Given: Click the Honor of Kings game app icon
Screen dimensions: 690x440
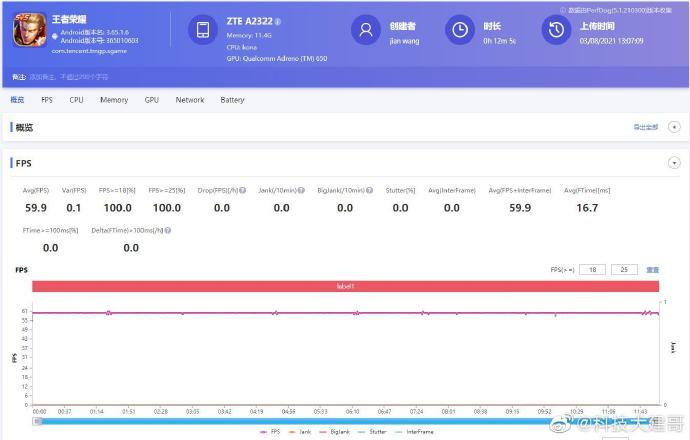Looking at the screenshot, I should pos(30,30).
